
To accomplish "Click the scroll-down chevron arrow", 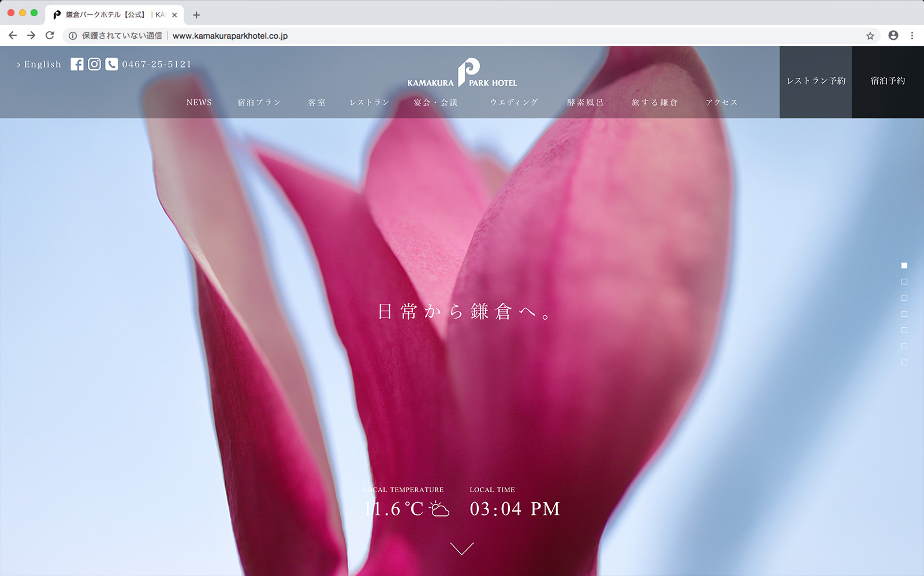I will 461,548.
